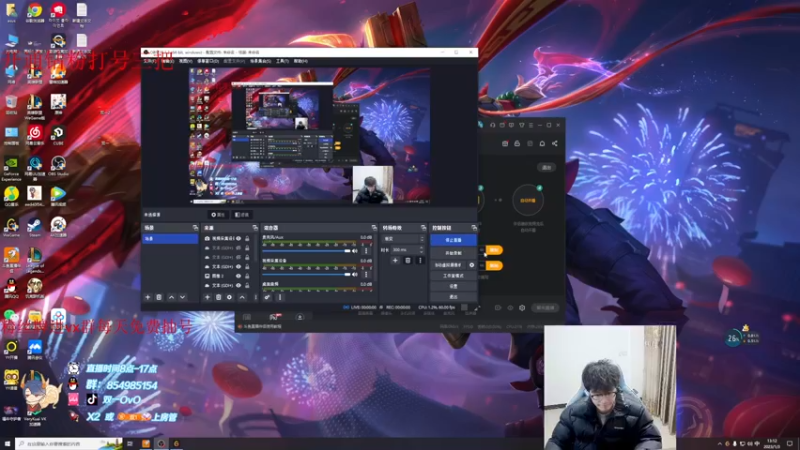The image size is (800, 450).
Task: Move the selected scene down
Action: pyautogui.click(x=183, y=297)
